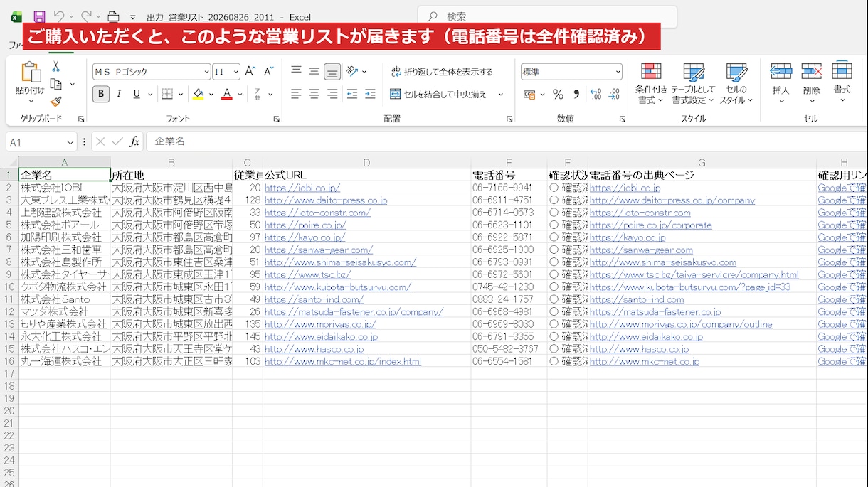Open the セルのスタイル dropdown
Viewport: 868px width, 487px height.
point(736,83)
